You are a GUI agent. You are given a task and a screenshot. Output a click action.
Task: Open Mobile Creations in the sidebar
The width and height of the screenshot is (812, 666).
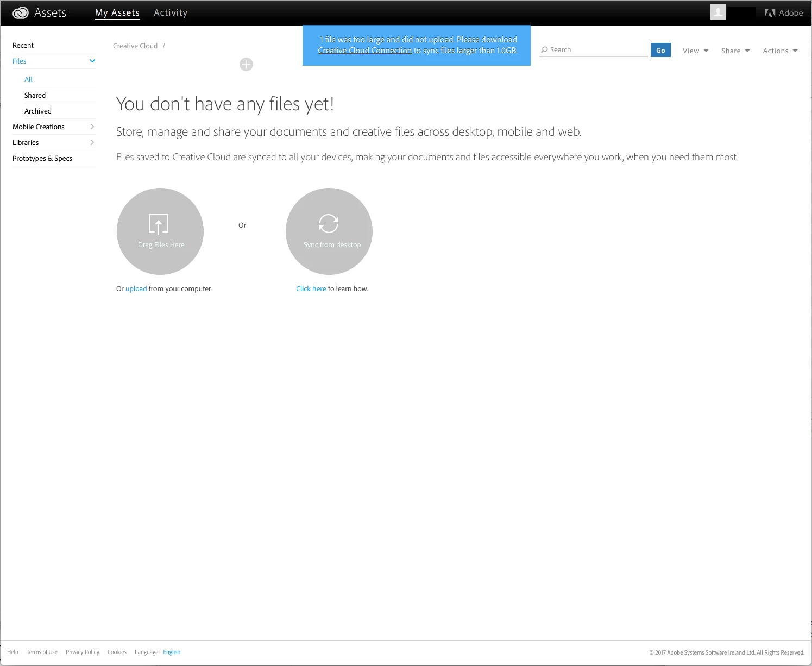pyautogui.click(x=39, y=127)
